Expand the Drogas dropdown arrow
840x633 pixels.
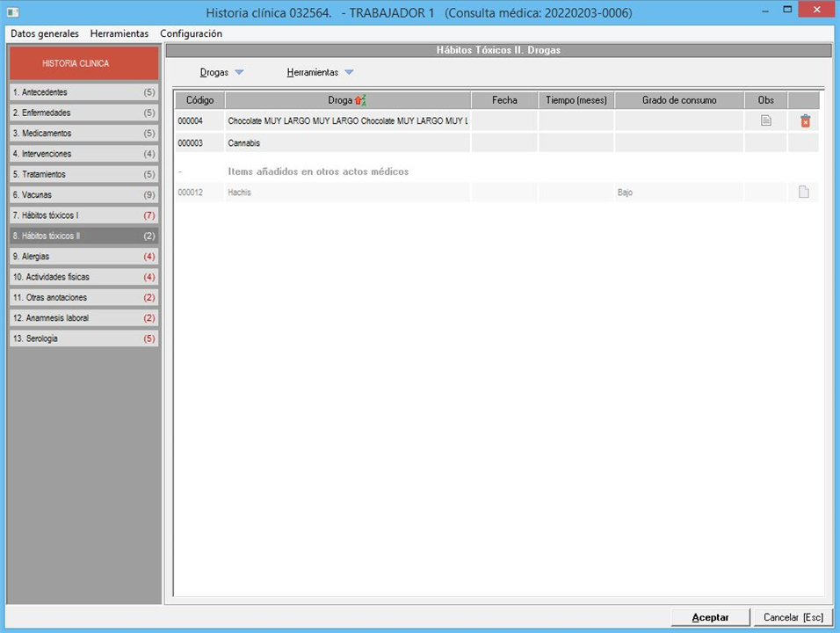pos(239,73)
